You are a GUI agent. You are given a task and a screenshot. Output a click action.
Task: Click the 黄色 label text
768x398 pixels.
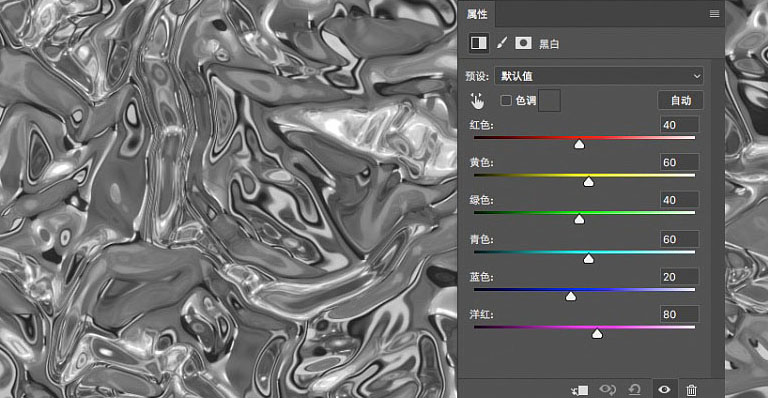[481, 162]
